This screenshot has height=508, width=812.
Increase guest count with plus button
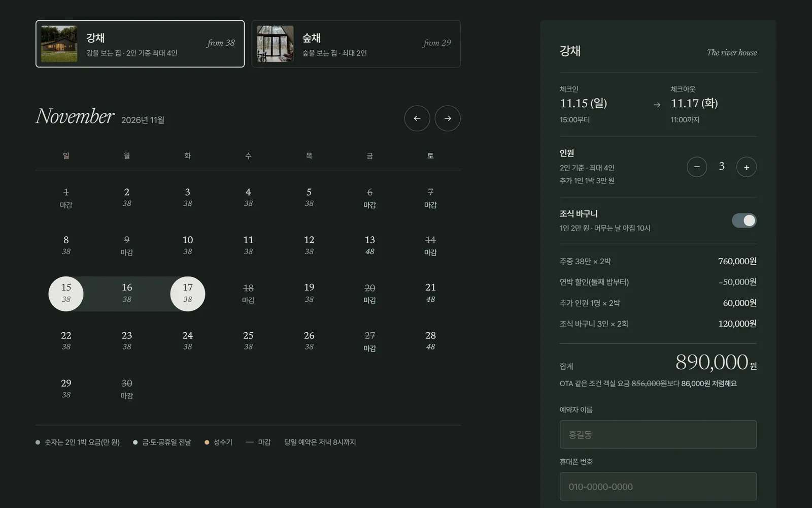[x=747, y=167]
